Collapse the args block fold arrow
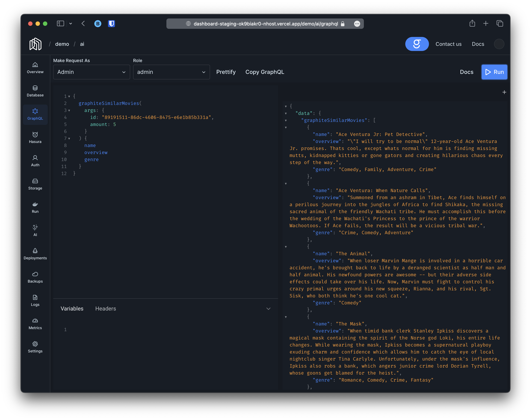Image resolution: width=531 pixels, height=420 pixels. 69,111
